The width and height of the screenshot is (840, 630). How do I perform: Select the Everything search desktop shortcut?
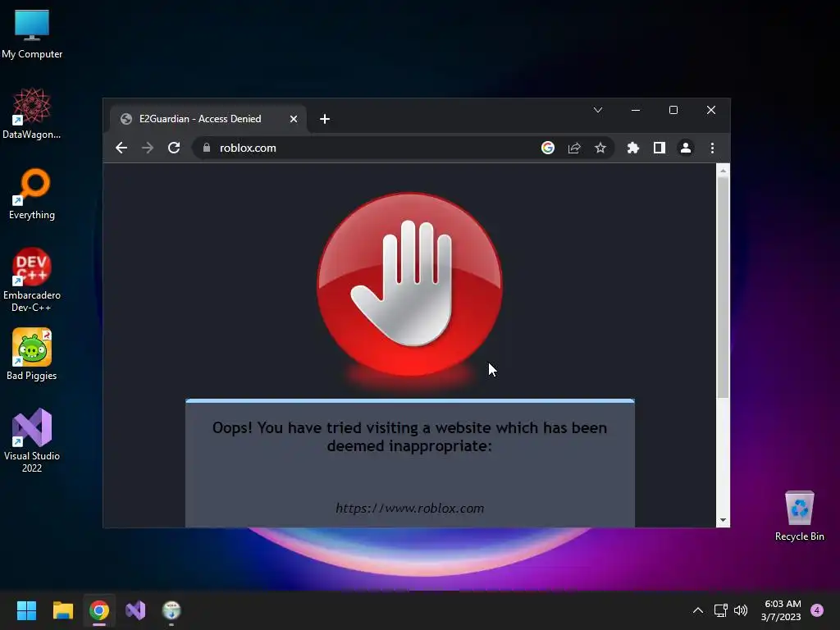(32, 194)
